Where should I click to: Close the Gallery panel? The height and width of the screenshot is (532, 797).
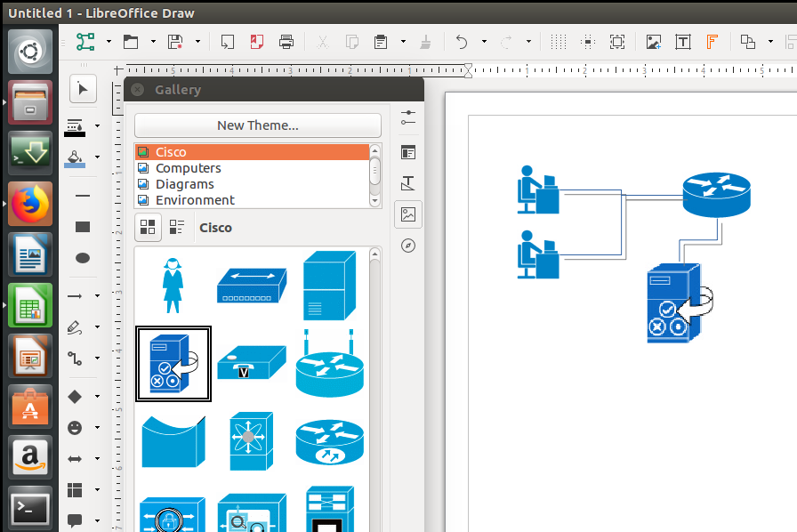[138, 90]
